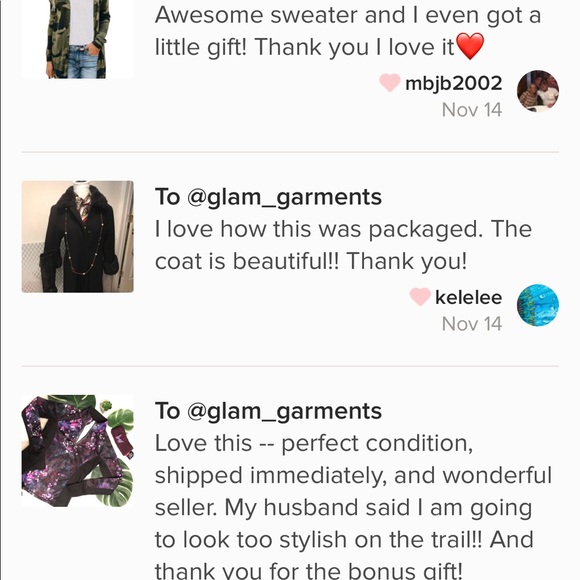Click the Nov 14 date under kelelee
The image size is (580, 580).
click(472, 324)
